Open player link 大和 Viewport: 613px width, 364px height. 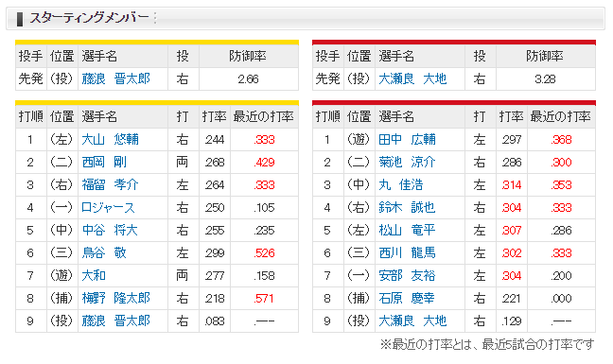[94, 275]
